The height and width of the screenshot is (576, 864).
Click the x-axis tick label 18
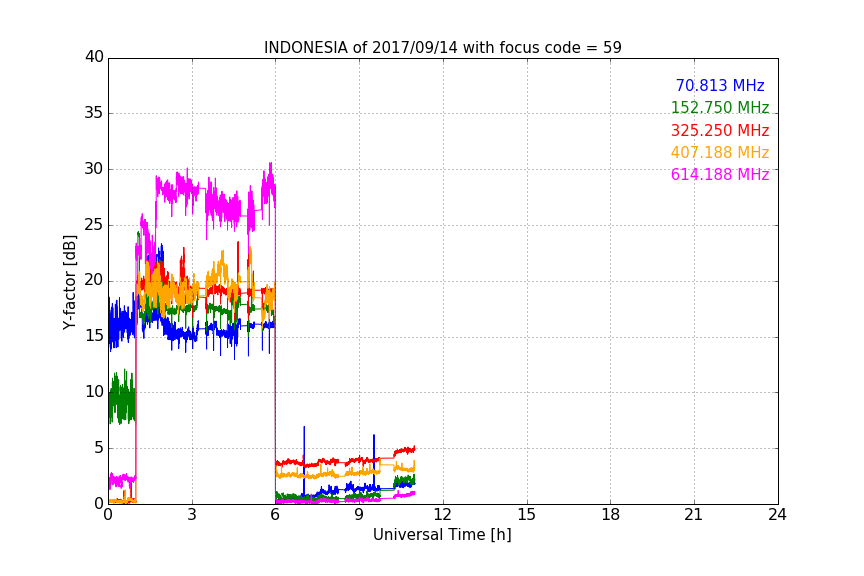(611, 515)
